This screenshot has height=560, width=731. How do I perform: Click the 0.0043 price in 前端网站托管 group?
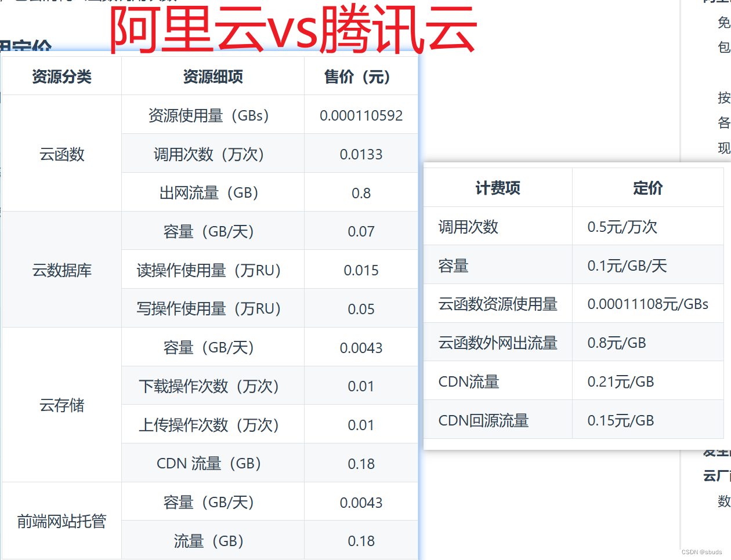click(361, 502)
